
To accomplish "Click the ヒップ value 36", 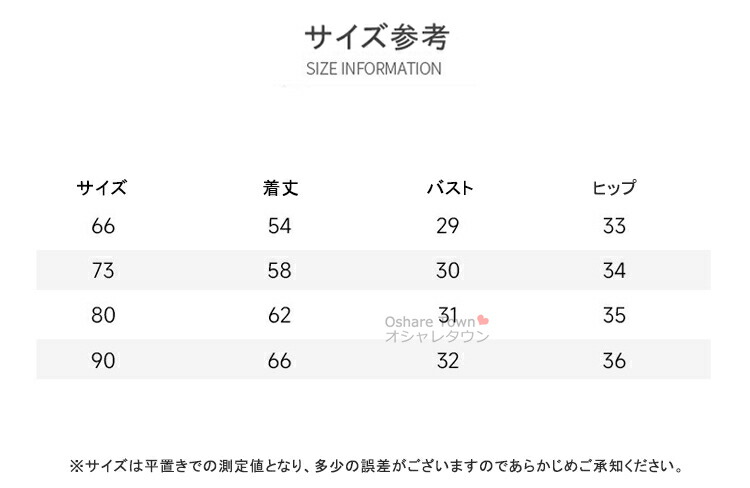I will (614, 361).
